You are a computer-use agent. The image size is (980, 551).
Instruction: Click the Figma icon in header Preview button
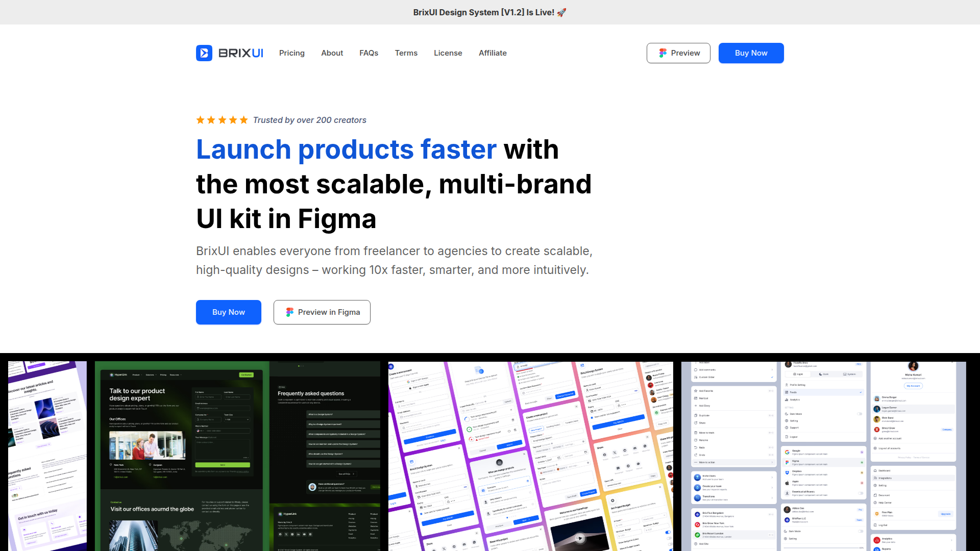click(663, 53)
